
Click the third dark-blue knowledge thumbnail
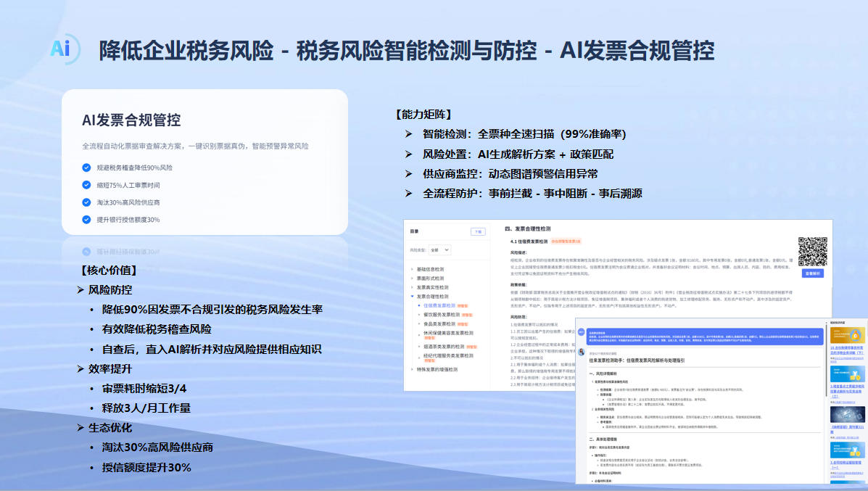tap(847, 414)
